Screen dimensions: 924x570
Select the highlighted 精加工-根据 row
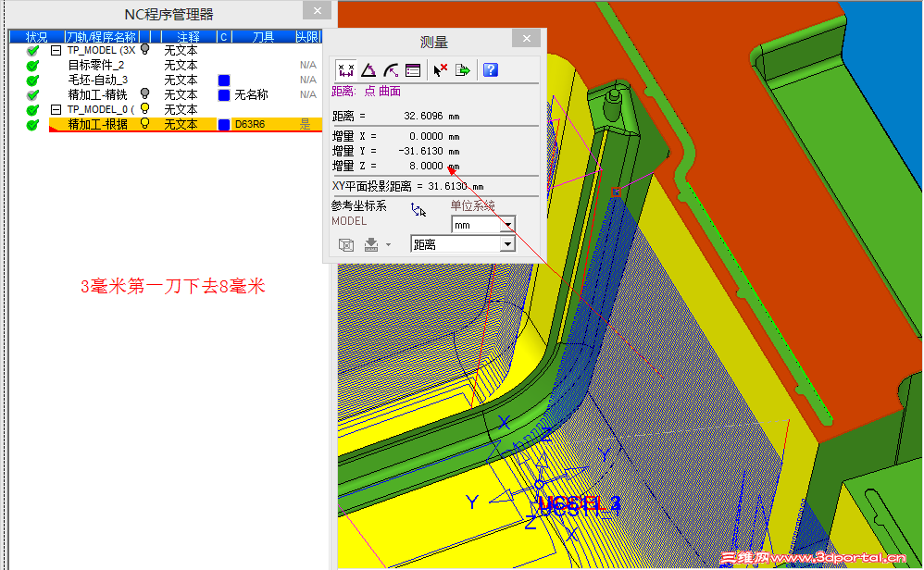pyautogui.click(x=185, y=124)
